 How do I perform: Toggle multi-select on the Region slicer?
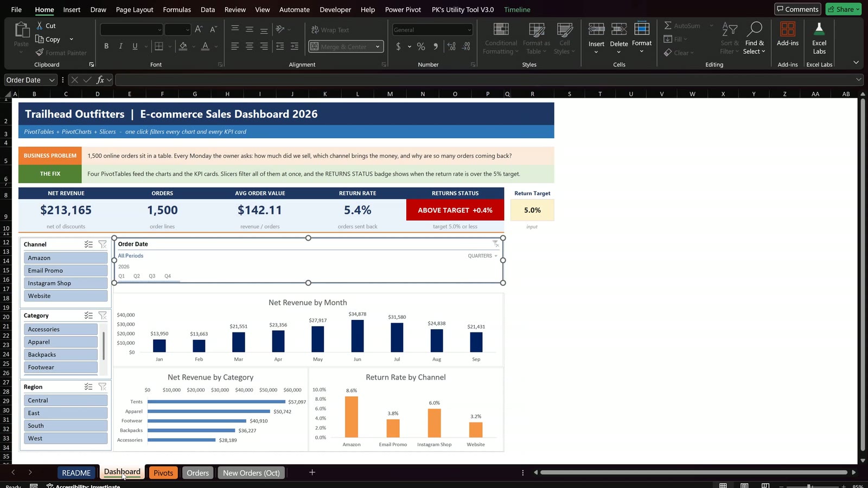tap(88, 387)
